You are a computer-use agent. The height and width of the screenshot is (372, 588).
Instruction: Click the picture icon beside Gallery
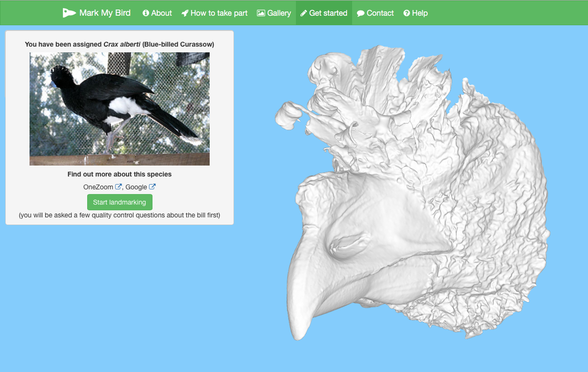[261, 13]
